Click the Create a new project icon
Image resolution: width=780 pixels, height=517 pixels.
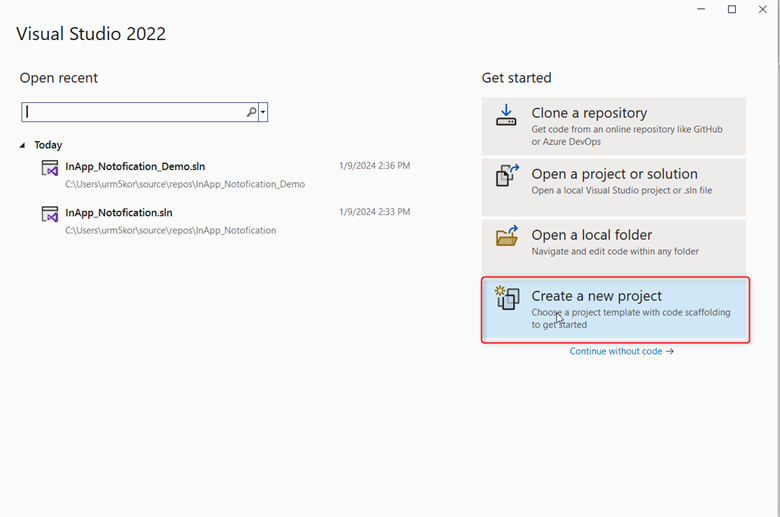[507, 298]
